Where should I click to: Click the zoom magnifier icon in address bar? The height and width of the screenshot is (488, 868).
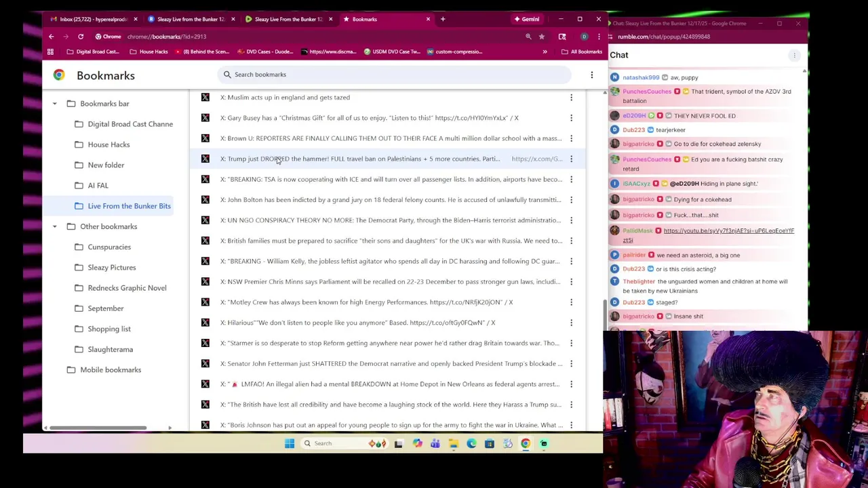[x=528, y=37]
